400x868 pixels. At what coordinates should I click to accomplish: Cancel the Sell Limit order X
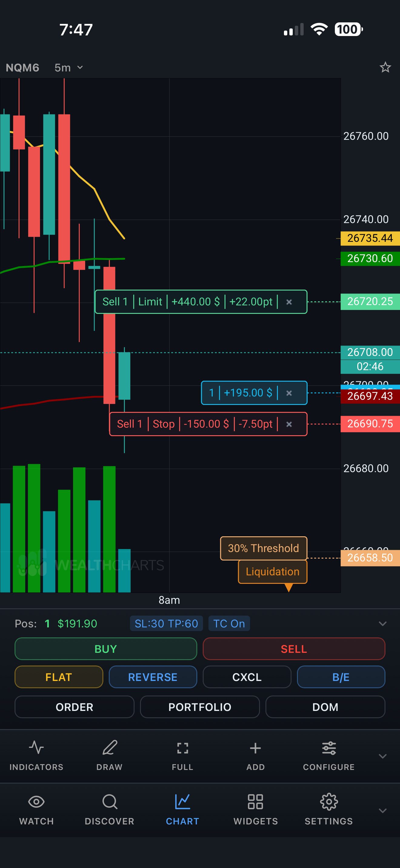click(x=289, y=302)
